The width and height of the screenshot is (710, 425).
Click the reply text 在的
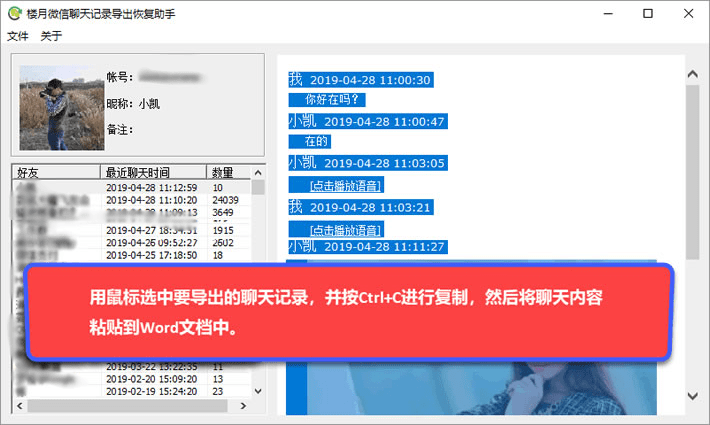pos(316,142)
